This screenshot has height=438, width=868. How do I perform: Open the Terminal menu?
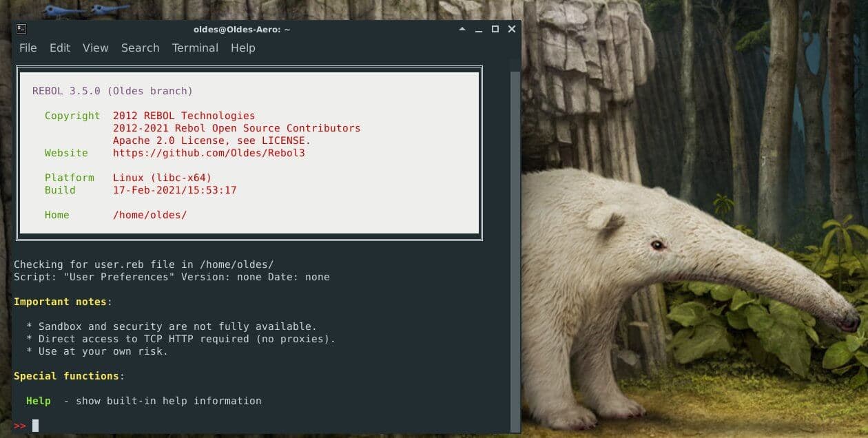click(195, 48)
